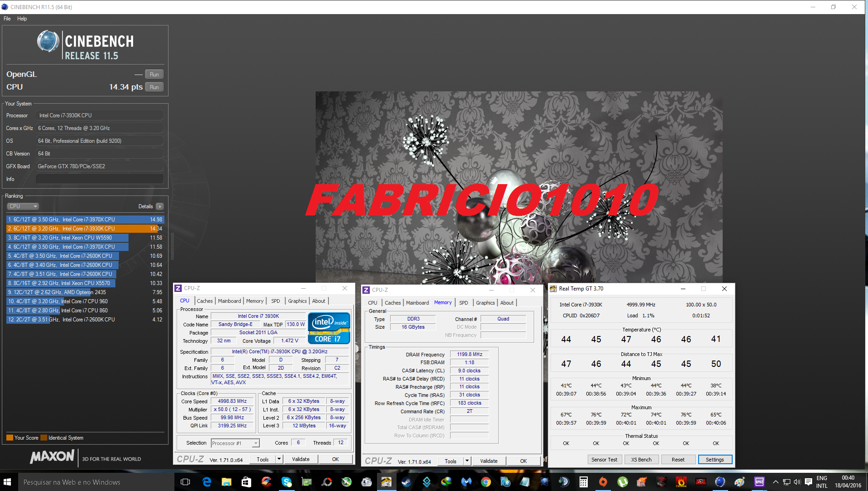Open the CPU ranking type dropdown
This screenshot has height=491, width=868.
23,206
